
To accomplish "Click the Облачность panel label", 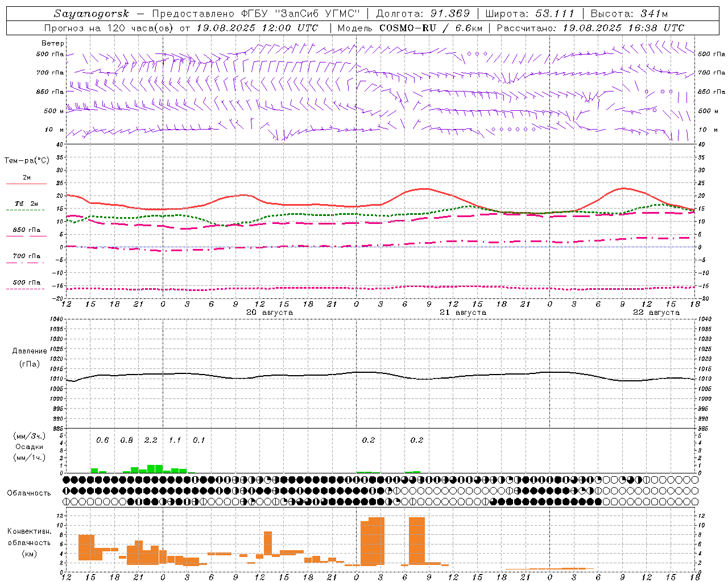I will click(29, 493).
